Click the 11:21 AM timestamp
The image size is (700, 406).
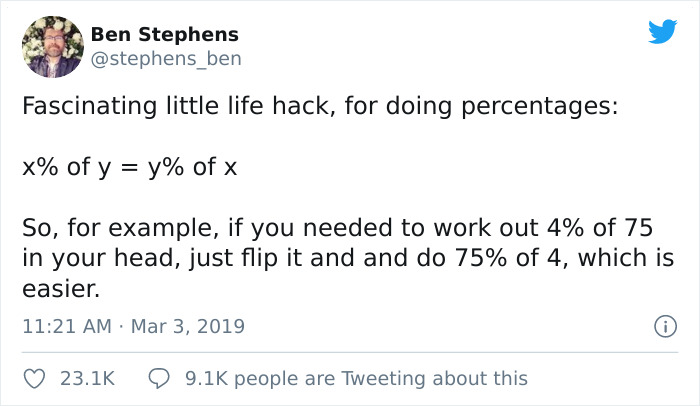click(65, 326)
